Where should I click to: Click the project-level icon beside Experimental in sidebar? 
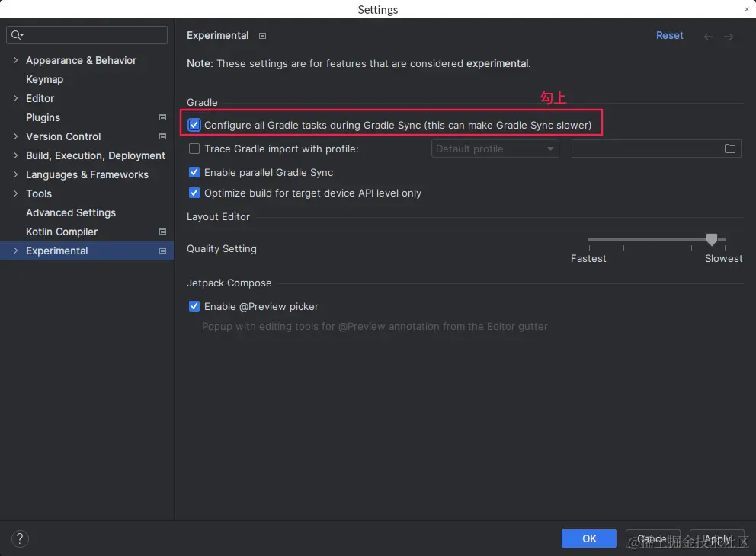(x=162, y=251)
